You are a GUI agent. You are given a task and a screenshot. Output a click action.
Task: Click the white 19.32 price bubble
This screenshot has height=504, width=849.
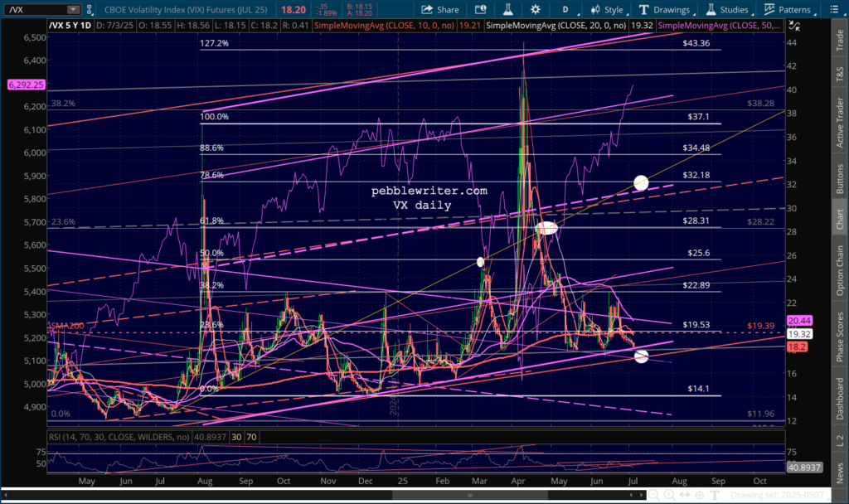pos(799,334)
